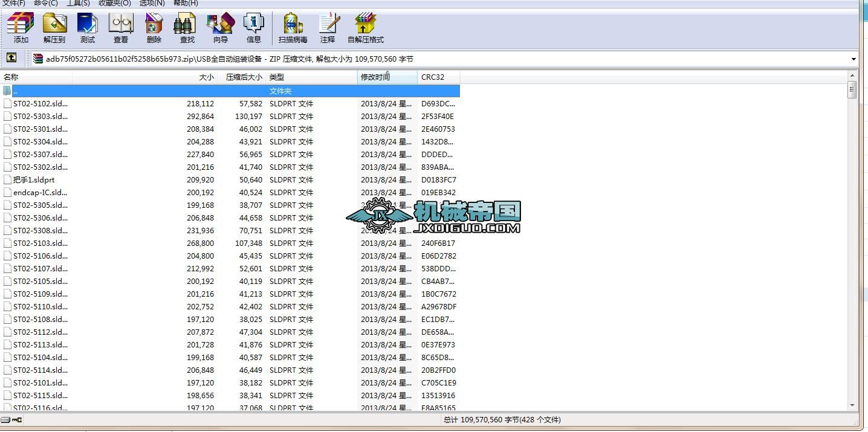Click the vertical scrollbar up arrow

(x=852, y=75)
